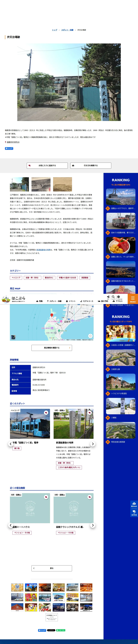
Task: Open the 函館市弁天町20 address link
Action: click(13, 142)
